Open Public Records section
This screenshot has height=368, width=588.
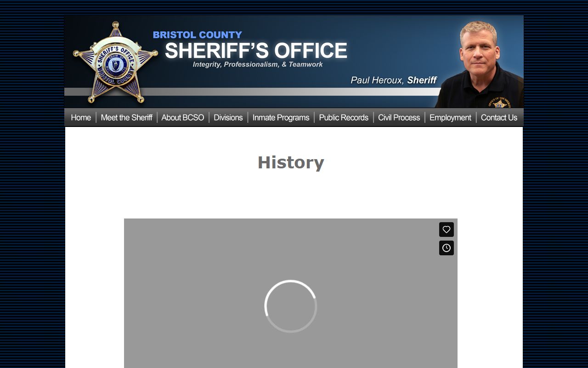[x=344, y=118]
